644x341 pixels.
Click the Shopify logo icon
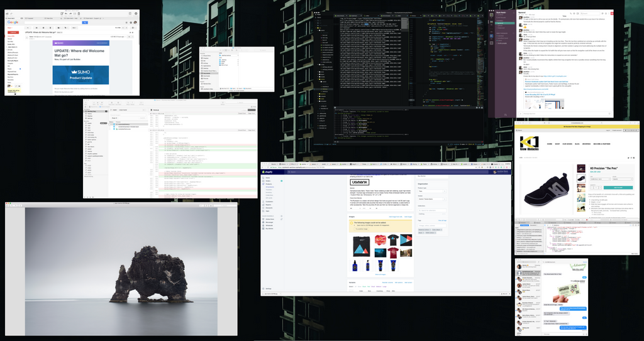pos(268,172)
